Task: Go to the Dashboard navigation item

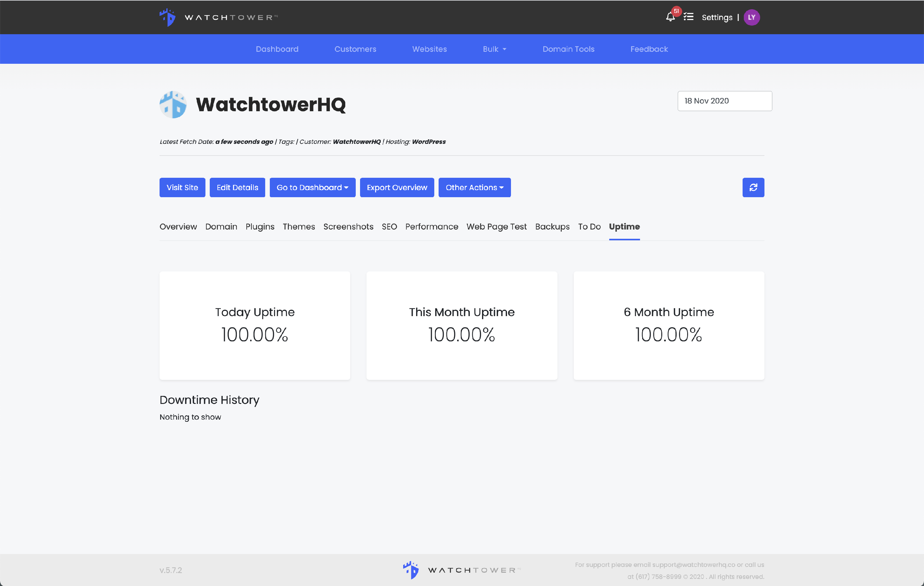Action: 277,49
